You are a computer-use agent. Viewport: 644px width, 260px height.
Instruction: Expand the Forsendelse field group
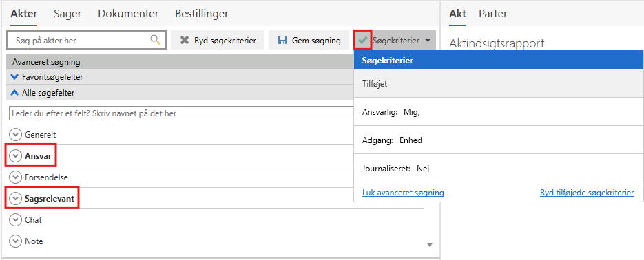(x=15, y=177)
